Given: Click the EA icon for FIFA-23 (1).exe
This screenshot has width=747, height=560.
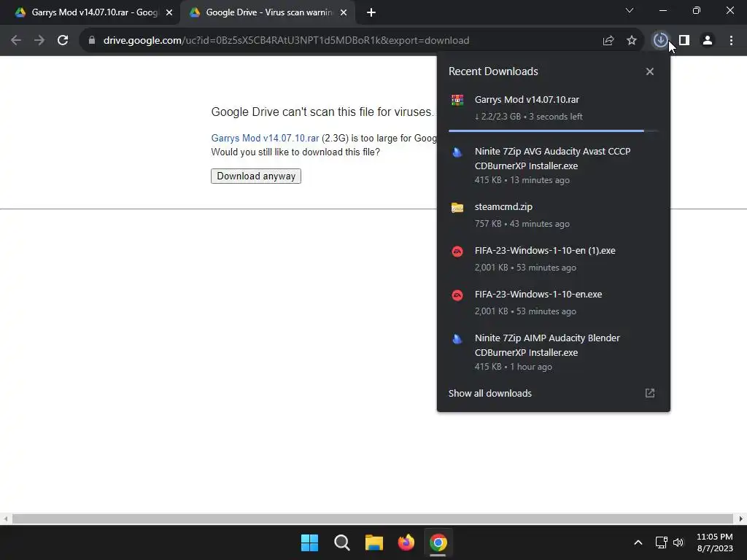Looking at the screenshot, I should [457, 252].
